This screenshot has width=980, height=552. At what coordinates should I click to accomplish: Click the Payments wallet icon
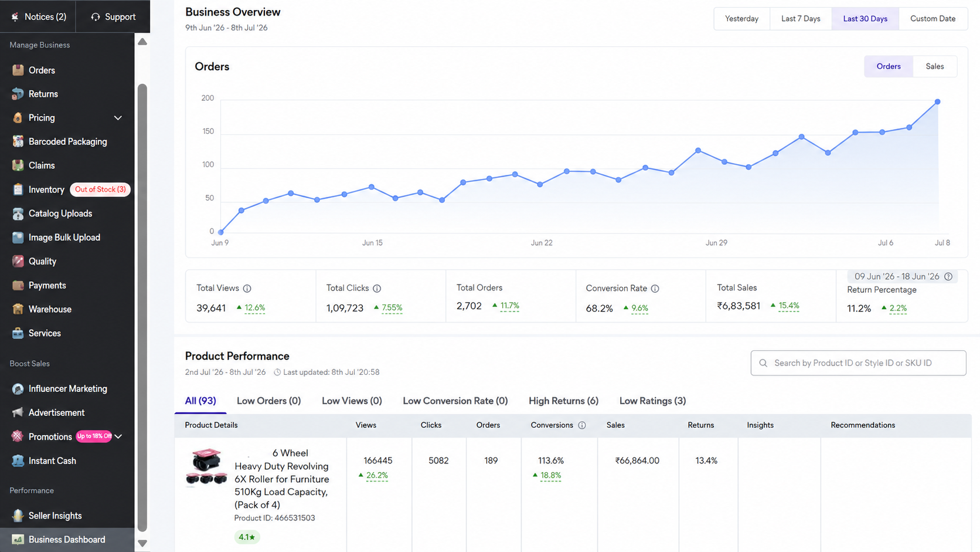tap(18, 285)
